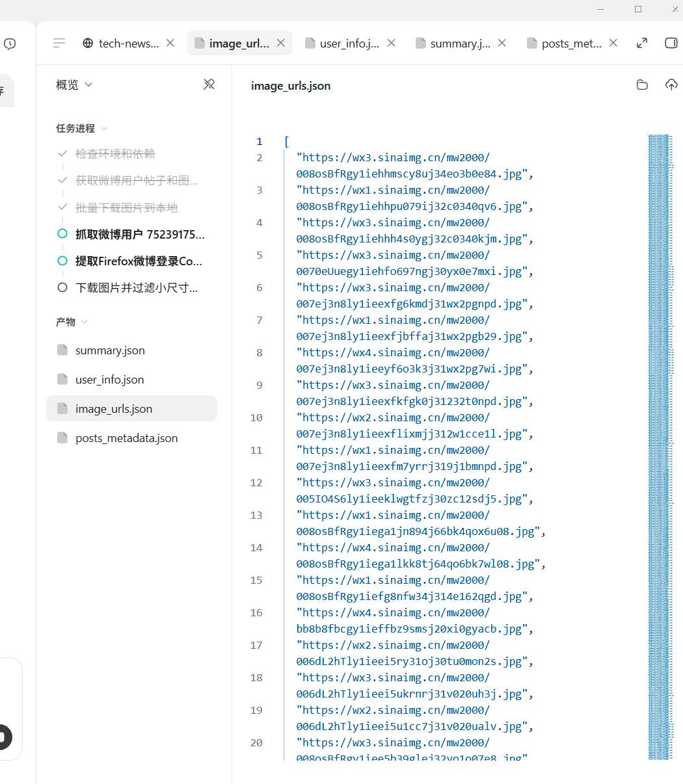
Task: Open summary.json in the artifacts list
Action: (131, 350)
